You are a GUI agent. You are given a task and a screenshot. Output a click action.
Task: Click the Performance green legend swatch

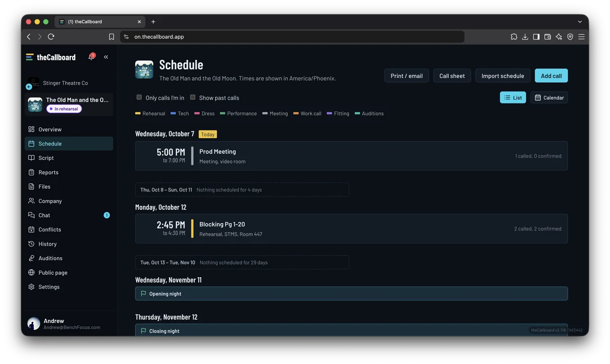(x=223, y=113)
